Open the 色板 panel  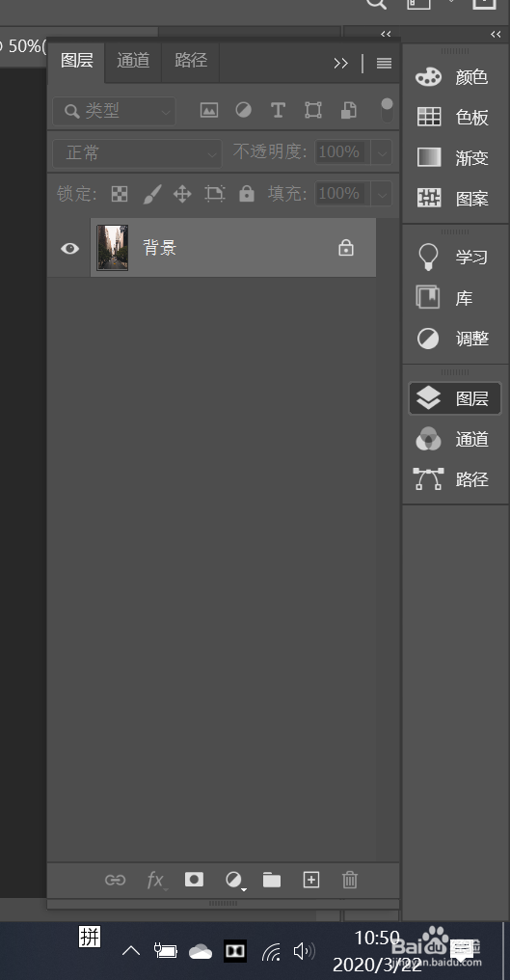pos(454,117)
